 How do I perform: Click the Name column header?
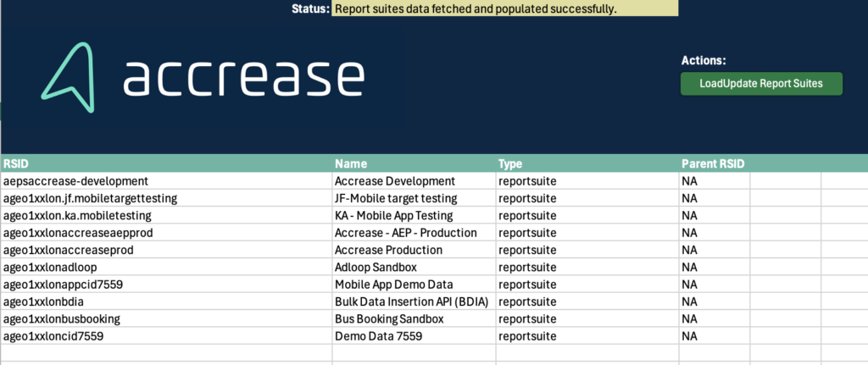point(414,163)
